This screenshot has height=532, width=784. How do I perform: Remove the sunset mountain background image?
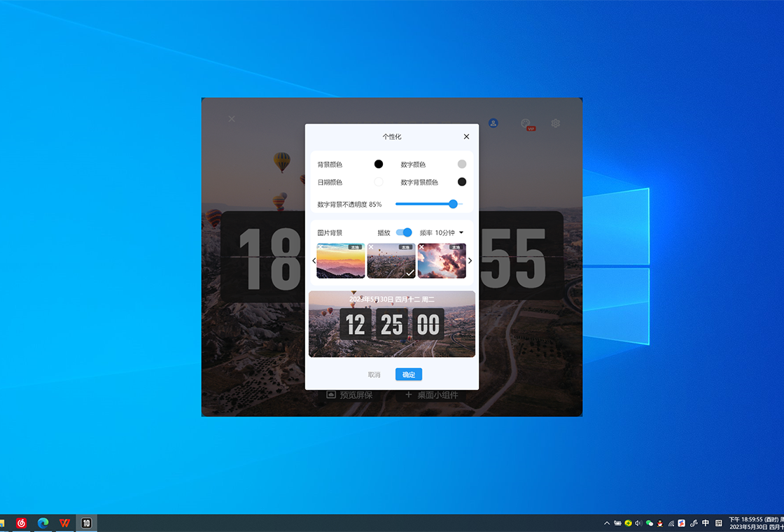pos(321,247)
